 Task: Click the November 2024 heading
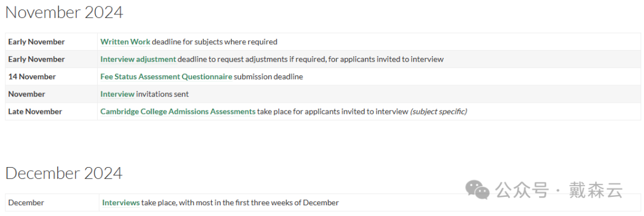pos(64,13)
